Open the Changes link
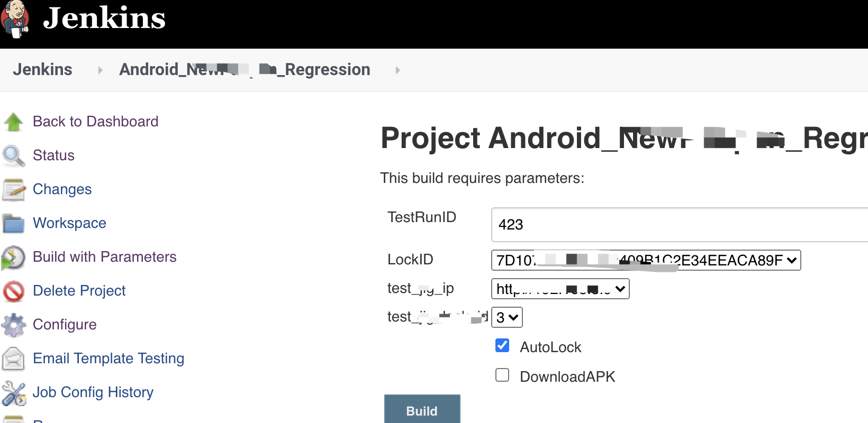 [x=62, y=189]
